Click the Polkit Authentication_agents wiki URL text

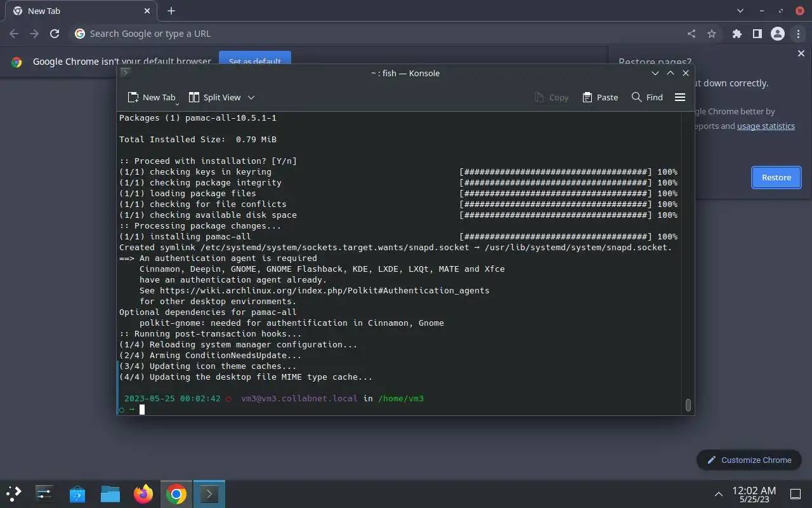coord(324,290)
